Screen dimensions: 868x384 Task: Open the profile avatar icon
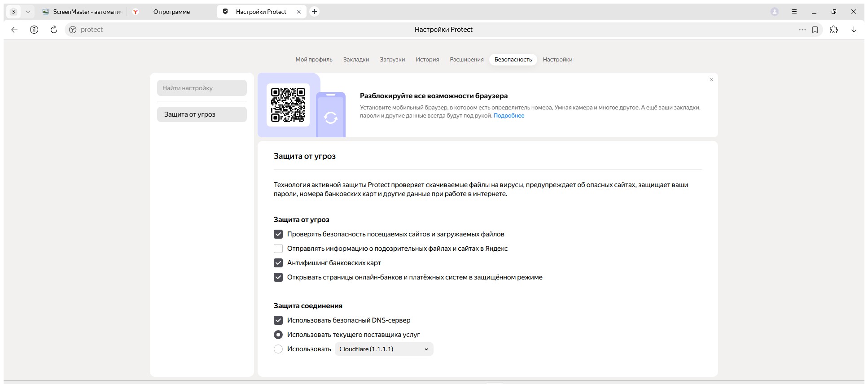775,12
